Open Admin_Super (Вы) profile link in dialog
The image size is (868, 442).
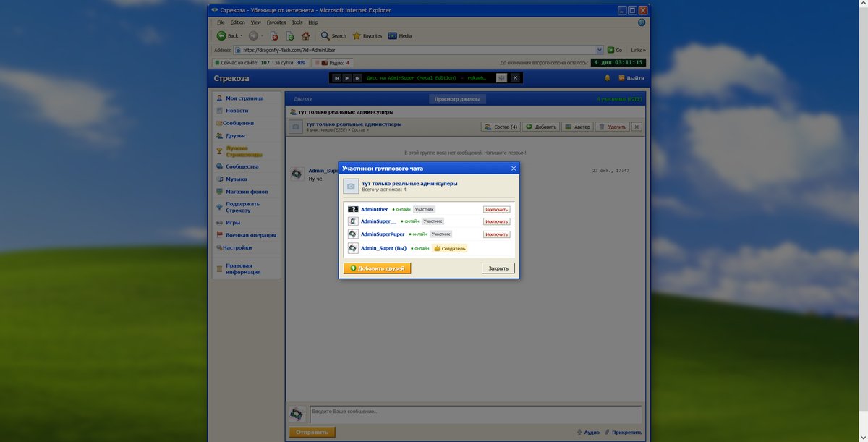point(383,248)
